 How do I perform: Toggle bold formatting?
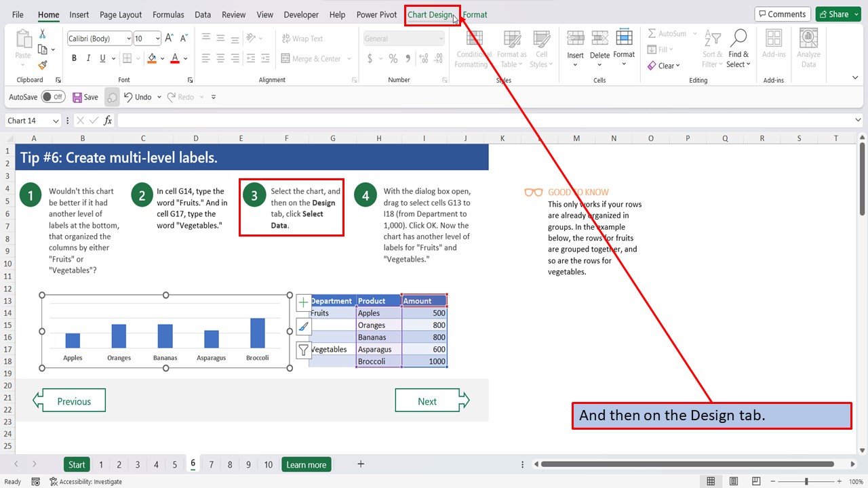coord(74,58)
